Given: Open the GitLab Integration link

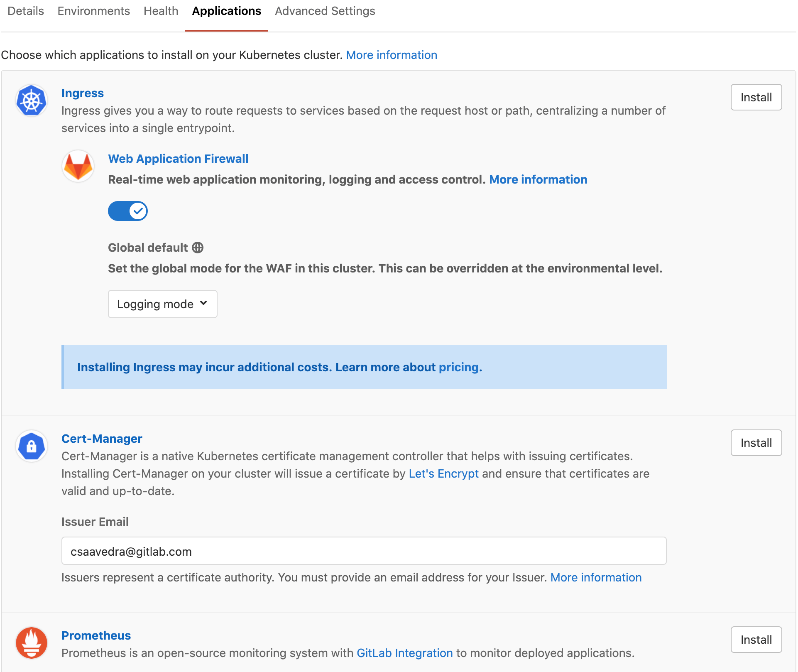Looking at the screenshot, I should click(404, 653).
